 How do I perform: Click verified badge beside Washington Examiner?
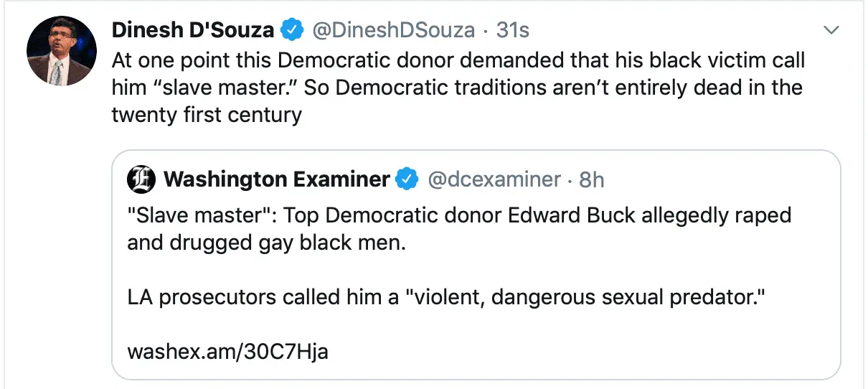coord(407,179)
